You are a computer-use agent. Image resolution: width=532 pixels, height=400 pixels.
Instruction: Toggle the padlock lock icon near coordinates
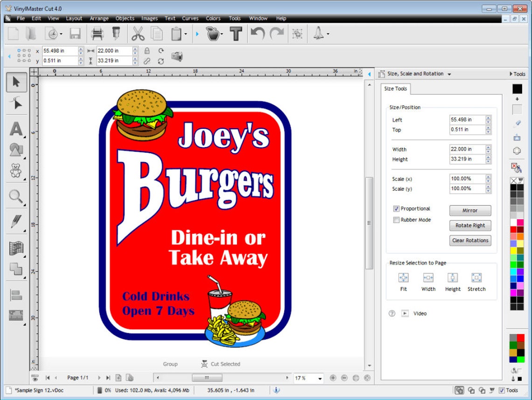click(x=147, y=50)
